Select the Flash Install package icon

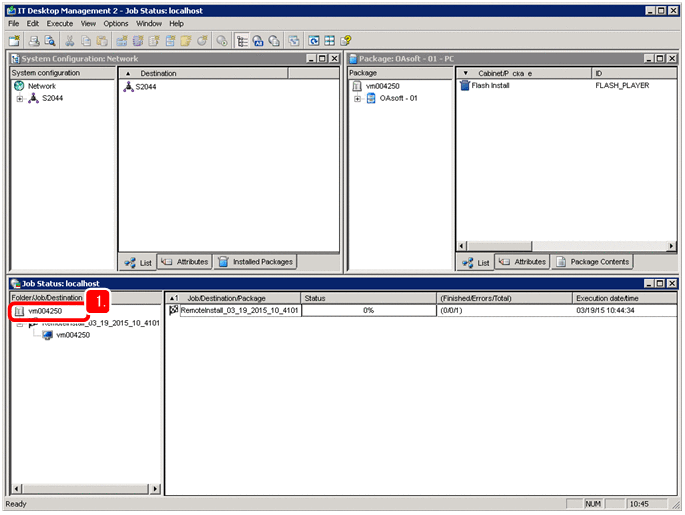point(464,86)
